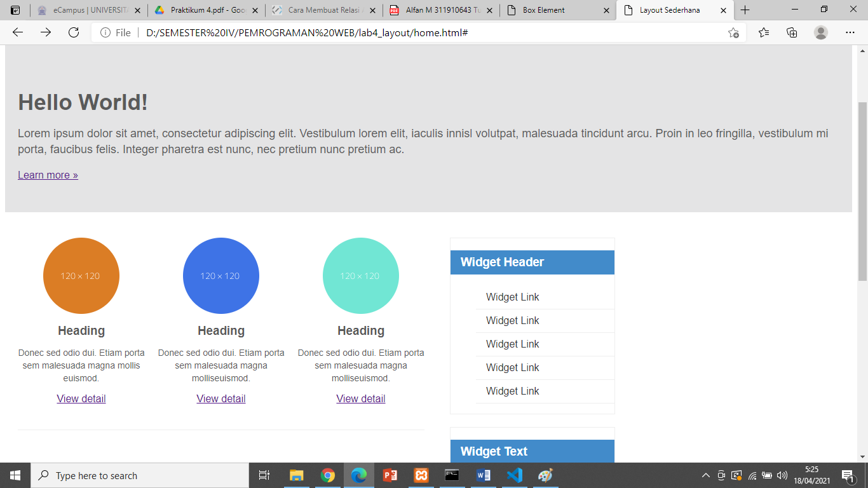Open Edge settings and more menu
This screenshot has width=868, height=488.
pos(850,32)
